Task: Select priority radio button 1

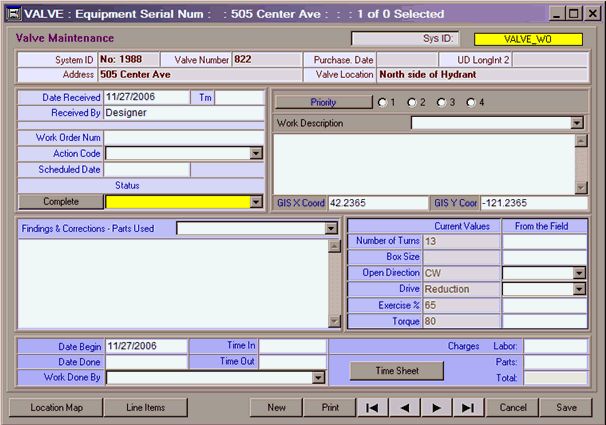Action: pos(381,102)
